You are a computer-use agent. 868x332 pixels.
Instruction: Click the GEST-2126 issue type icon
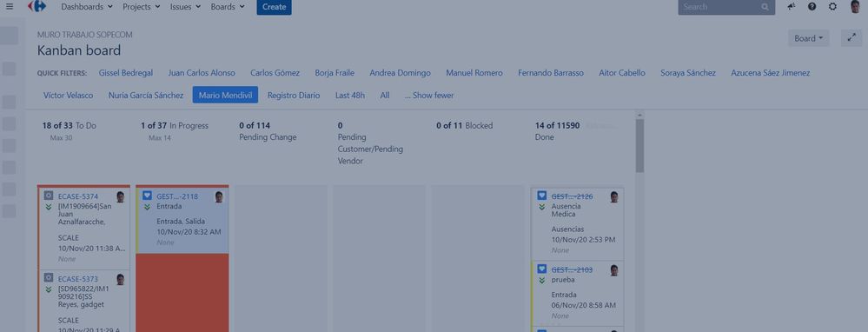(542, 196)
